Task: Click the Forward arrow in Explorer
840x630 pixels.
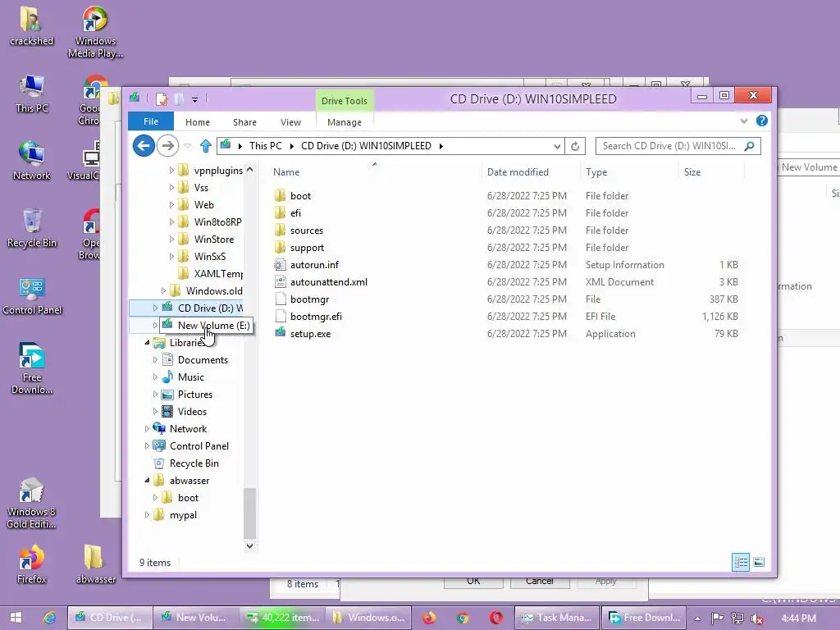Action: pyautogui.click(x=167, y=146)
